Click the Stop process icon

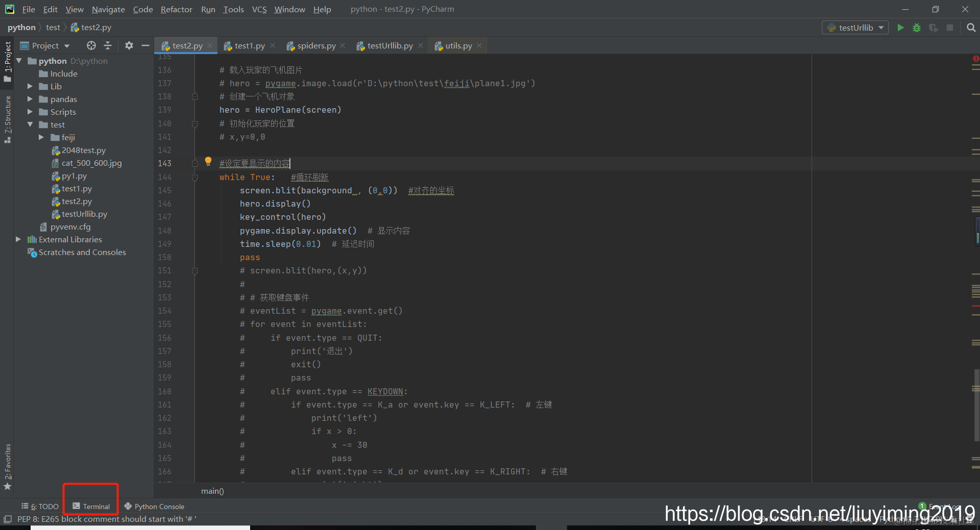950,28
